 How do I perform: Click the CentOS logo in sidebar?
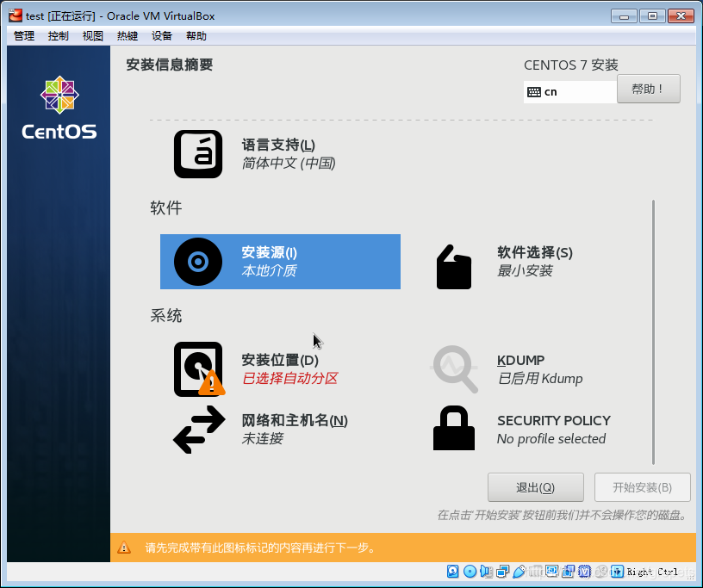pyautogui.click(x=59, y=108)
